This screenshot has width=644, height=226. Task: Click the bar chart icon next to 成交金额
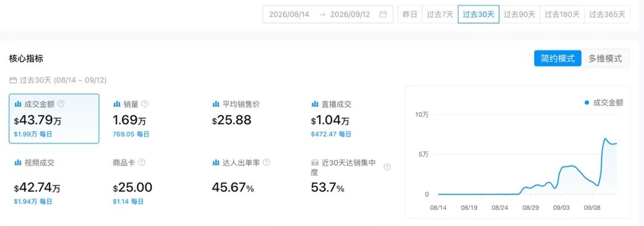click(18, 104)
